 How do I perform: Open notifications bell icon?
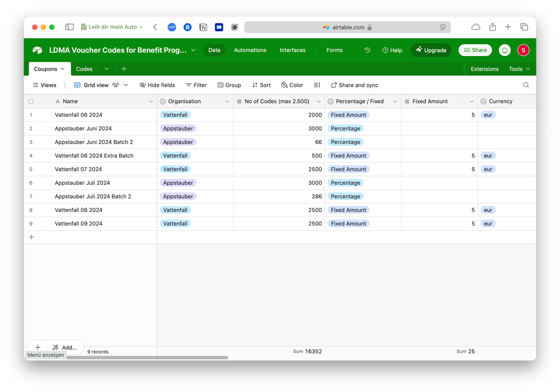click(x=505, y=51)
